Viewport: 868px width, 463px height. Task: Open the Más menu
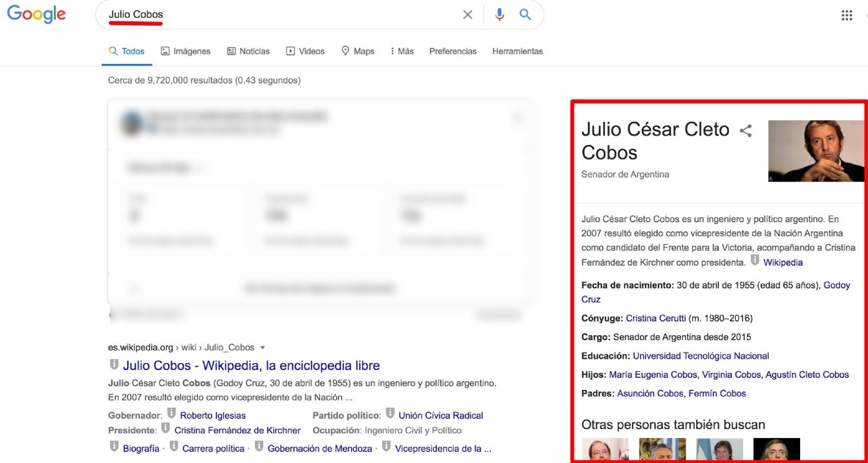[x=402, y=51]
